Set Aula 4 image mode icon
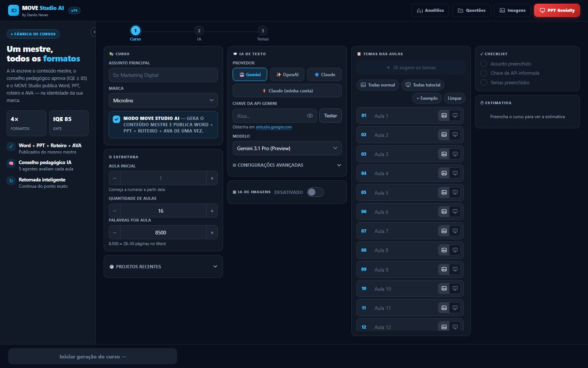This screenshot has height=368, width=588. 444,173
